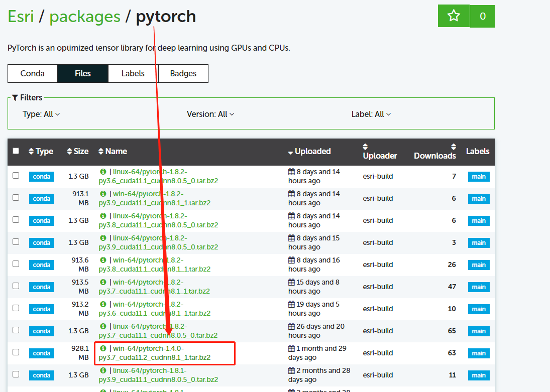The width and height of the screenshot is (550, 392).
Task: Click calendar icon beside 2 months and 28 days ago
Action: [291, 370]
